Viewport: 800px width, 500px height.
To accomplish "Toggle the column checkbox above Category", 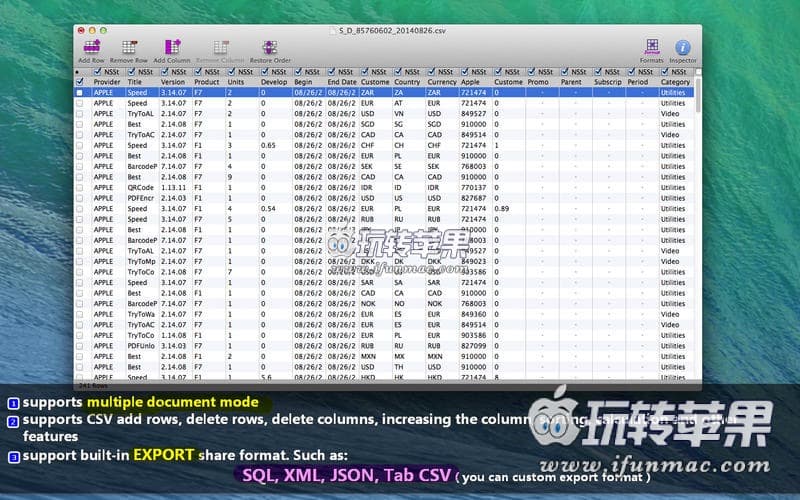I will [x=665, y=72].
